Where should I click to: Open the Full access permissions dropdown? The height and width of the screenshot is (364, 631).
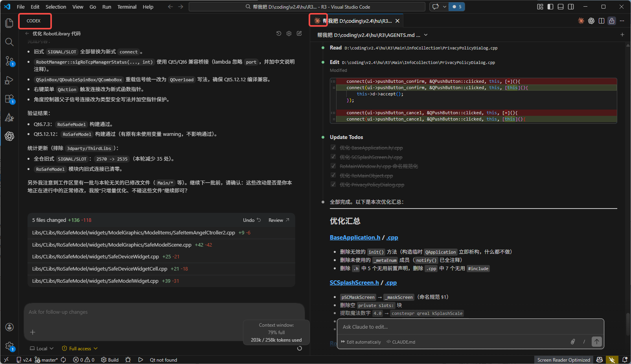79,348
